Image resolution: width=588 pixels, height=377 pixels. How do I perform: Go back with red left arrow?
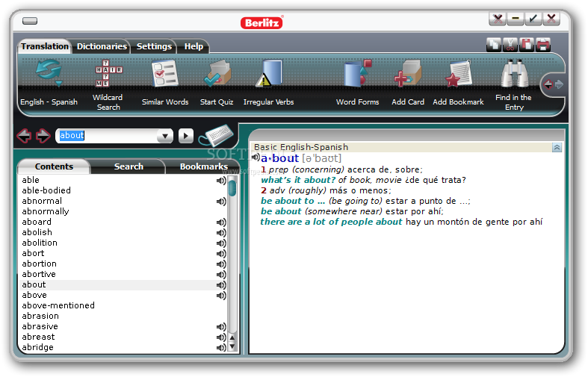click(x=24, y=136)
